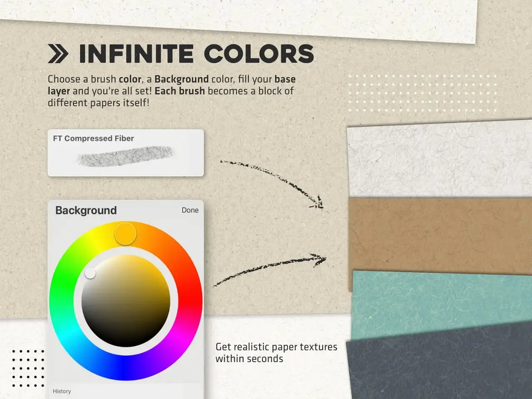Image resolution: width=532 pixels, height=399 pixels.
Task: Open the color History panel
Action: pyautogui.click(x=62, y=391)
